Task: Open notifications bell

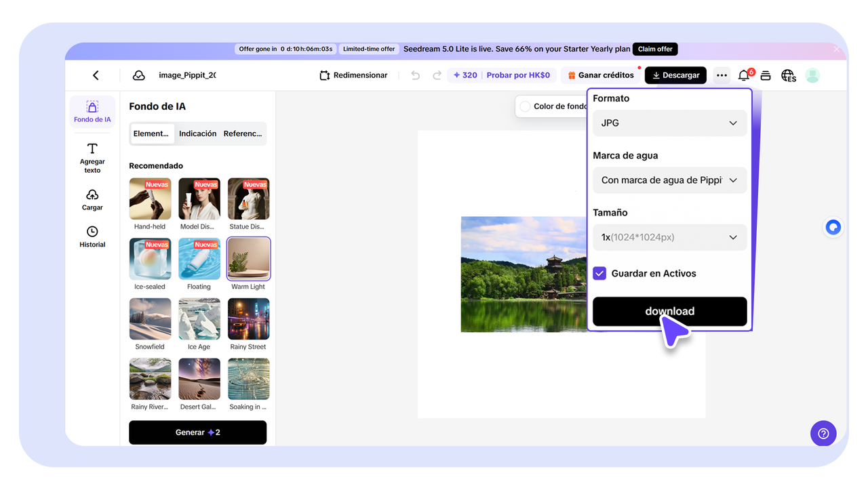Action: tap(744, 75)
